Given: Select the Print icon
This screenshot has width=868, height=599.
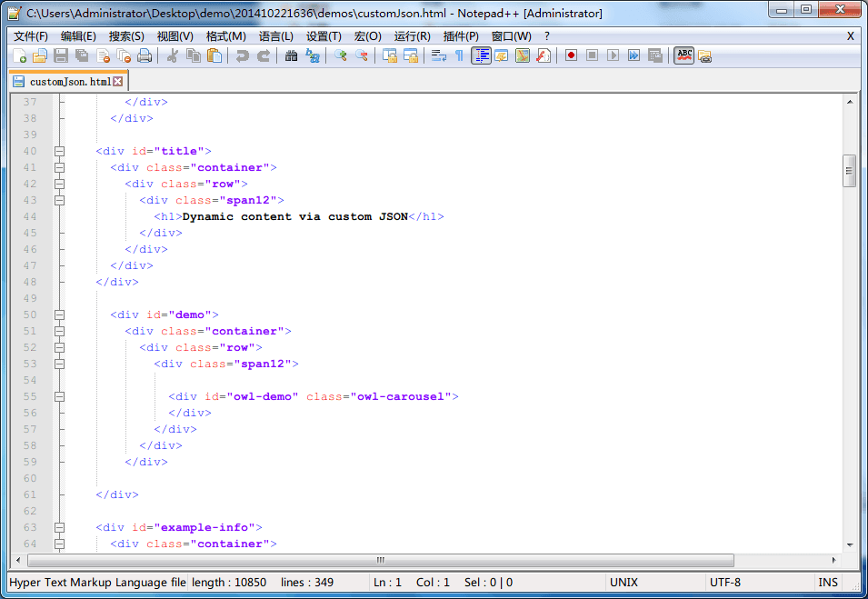Looking at the screenshot, I should tap(143, 55).
